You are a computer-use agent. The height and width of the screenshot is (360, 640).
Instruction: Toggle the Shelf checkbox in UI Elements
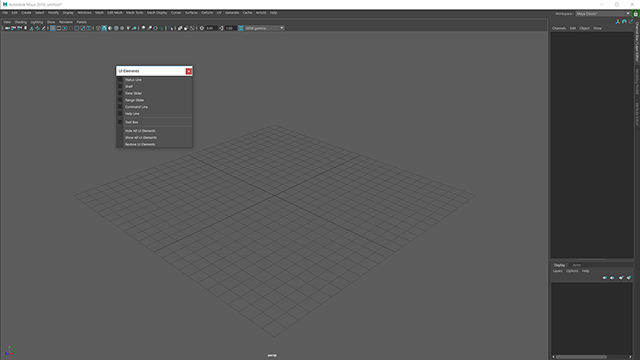[x=120, y=87]
